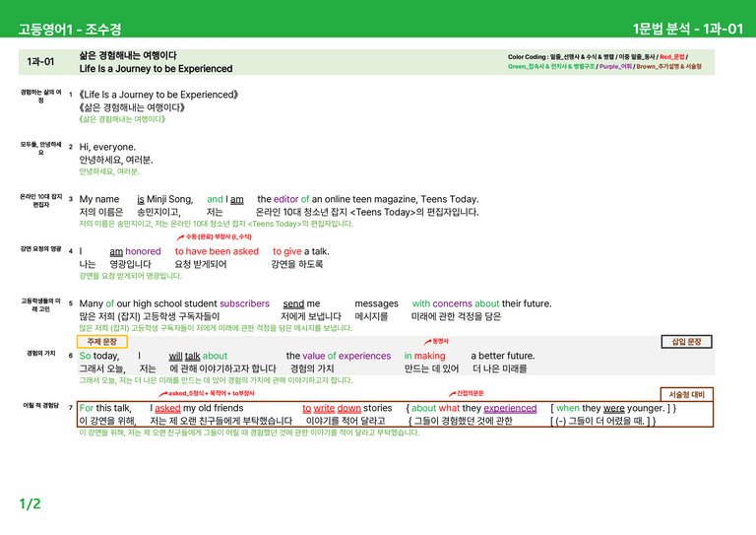The height and width of the screenshot is (535, 756).
Task: Click red phrase to have been asked
Action: 217,251
